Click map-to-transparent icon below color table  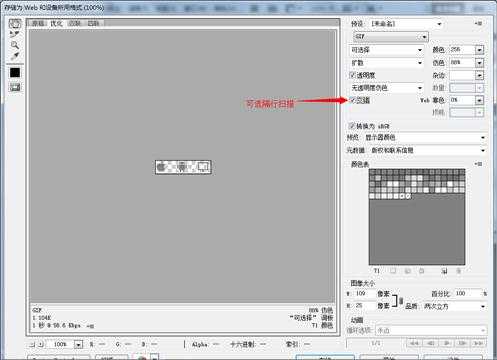[x=393, y=271]
